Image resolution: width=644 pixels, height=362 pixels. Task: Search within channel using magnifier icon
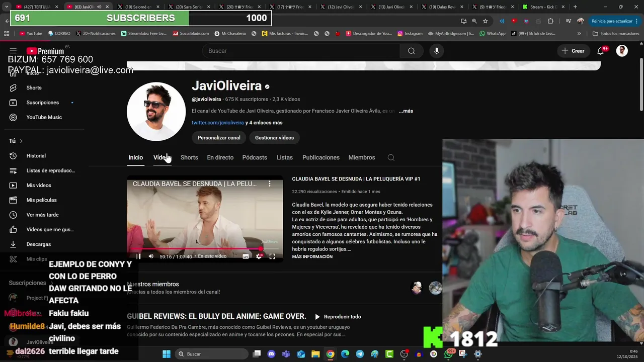[x=391, y=157]
